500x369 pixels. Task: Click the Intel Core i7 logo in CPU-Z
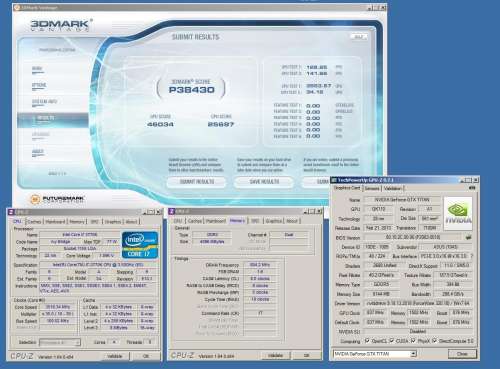(x=140, y=245)
